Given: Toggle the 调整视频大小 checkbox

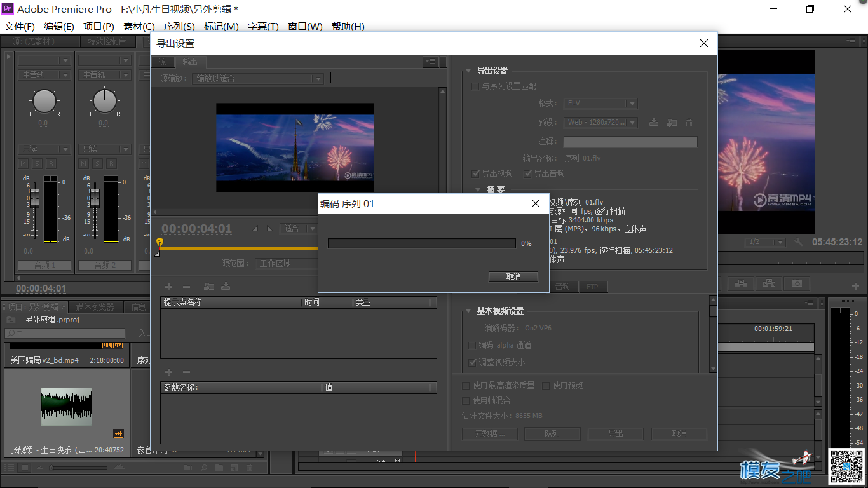Looking at the screenshot, I should [472, 362].
